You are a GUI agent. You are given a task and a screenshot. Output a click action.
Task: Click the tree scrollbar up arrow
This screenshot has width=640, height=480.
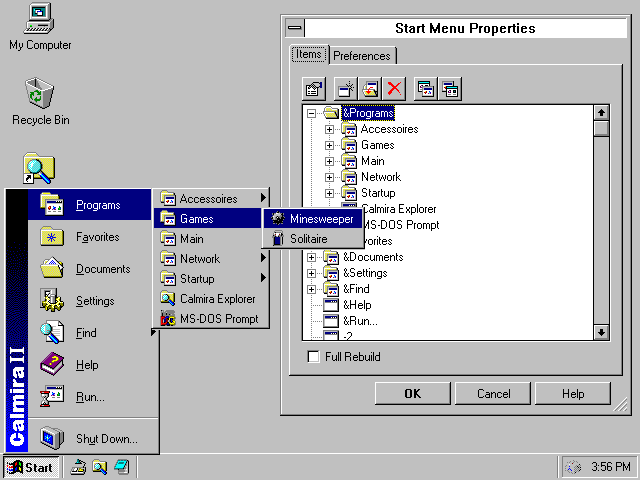pyautogui.click(x=601, y=113)
